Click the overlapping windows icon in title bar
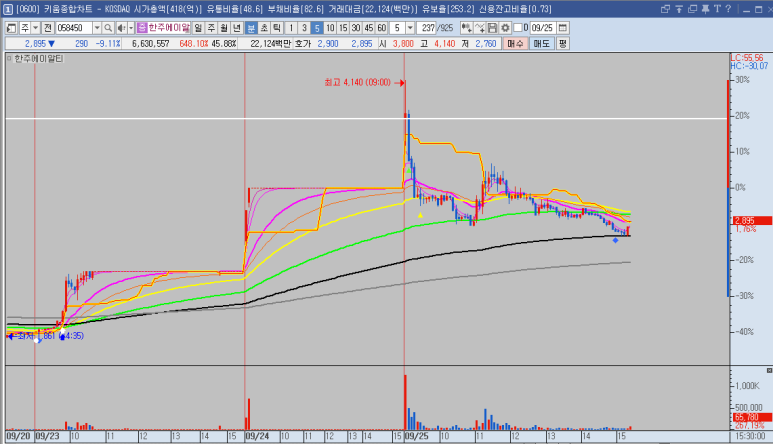Image resolution: width=773 pixels, height=444 pixels. coord(666,9)
